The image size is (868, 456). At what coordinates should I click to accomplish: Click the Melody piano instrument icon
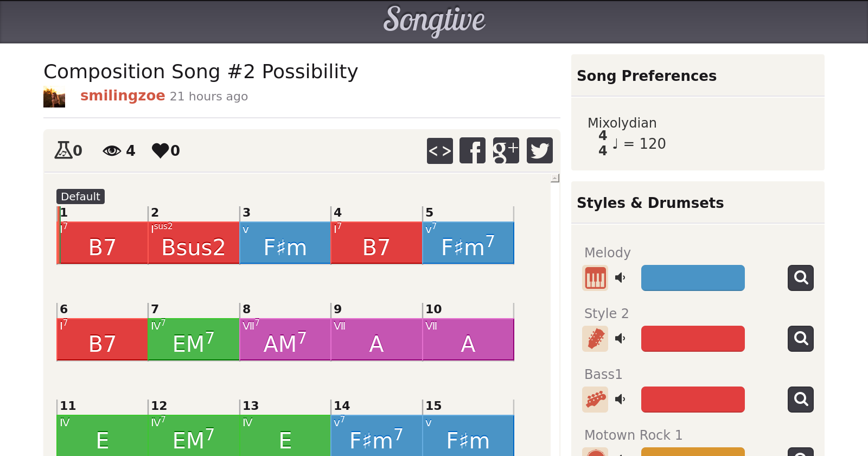pos(595,278)
